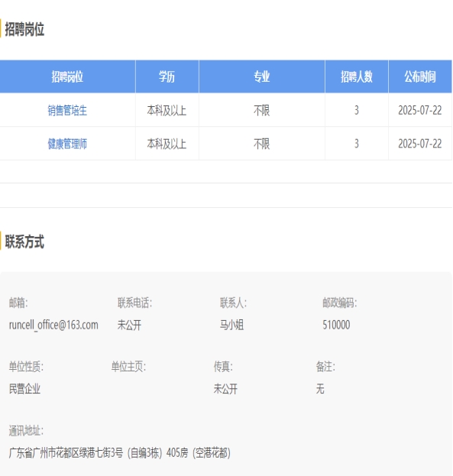Click the 2025-07-22 date in 销售管培生 row
Screen dimensions: 453x476
click(420, 110)
